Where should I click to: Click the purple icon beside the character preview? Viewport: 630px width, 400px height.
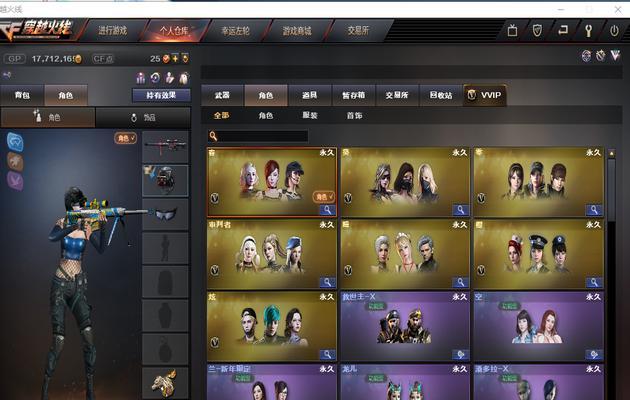tap(15, 180)
